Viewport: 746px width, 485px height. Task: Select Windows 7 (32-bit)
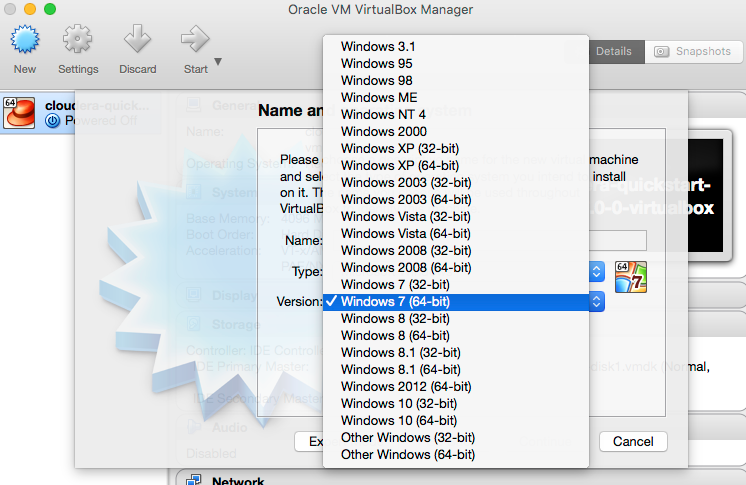(456, 285)
